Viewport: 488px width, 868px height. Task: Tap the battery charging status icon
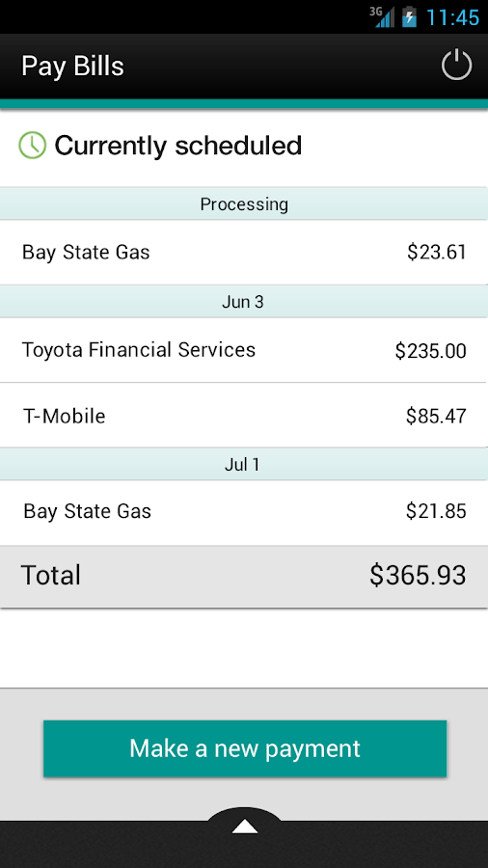[x=409, y=16]
